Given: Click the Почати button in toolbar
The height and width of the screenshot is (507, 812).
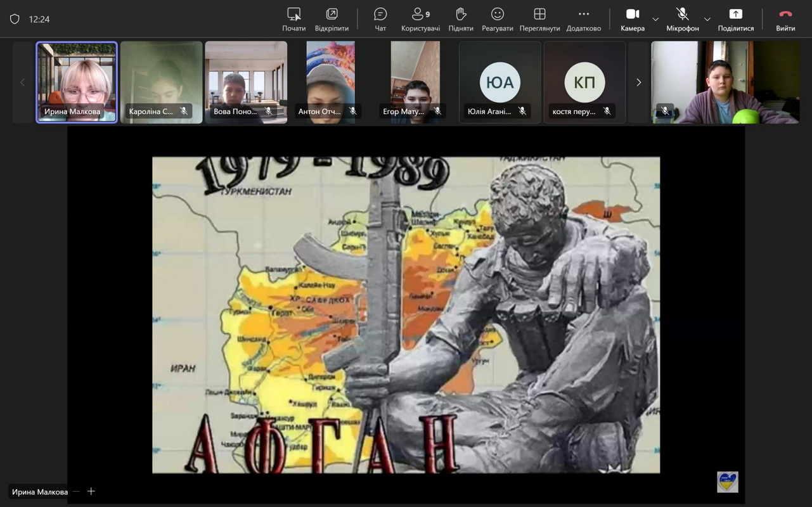Looking at the screenshot, I should (293, 19).
